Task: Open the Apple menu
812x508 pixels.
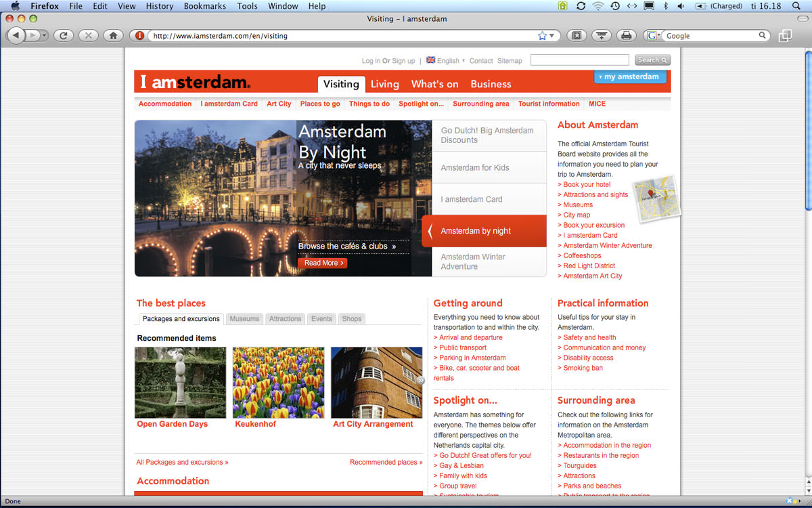Action: (x=15, y=6)
